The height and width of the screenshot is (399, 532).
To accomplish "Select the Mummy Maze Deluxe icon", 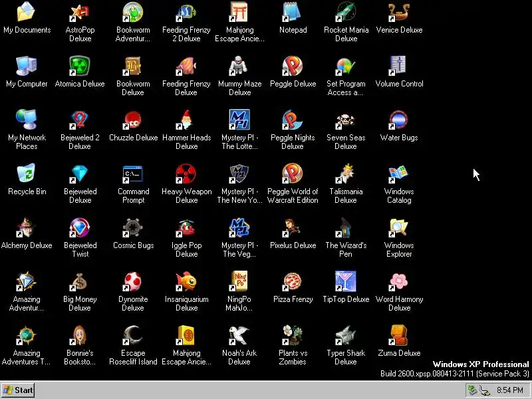I will tap(239, 65).
